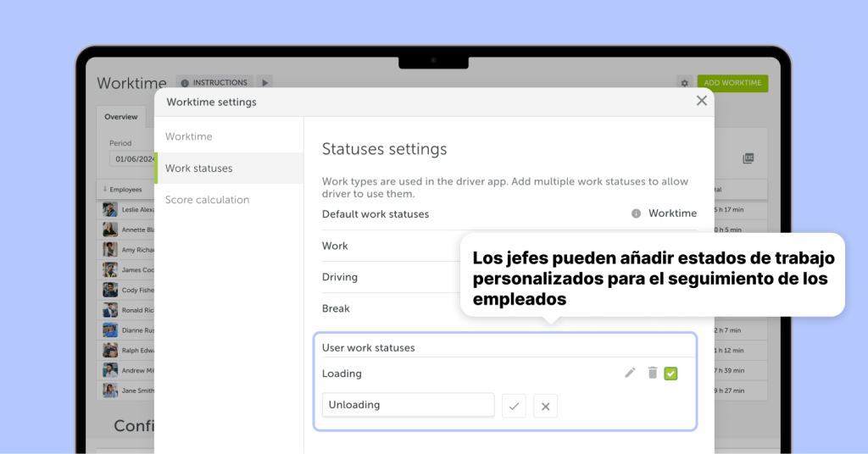
Task: Click the Driving default status row
Action: [391, 277]
